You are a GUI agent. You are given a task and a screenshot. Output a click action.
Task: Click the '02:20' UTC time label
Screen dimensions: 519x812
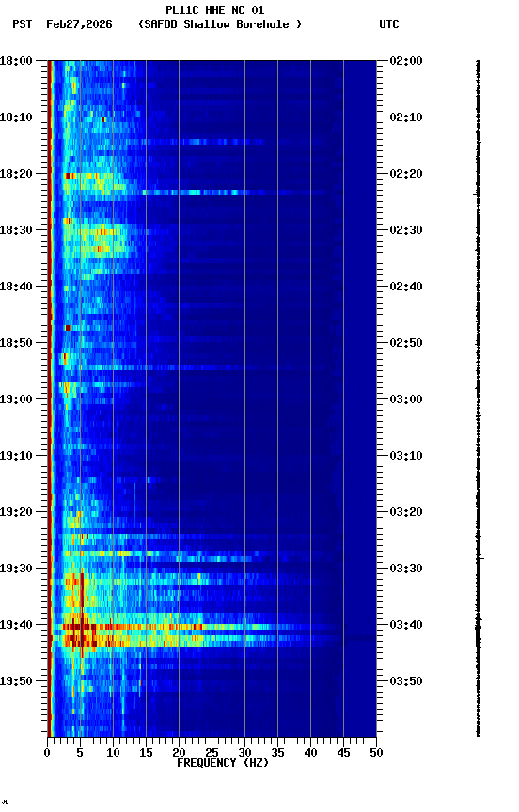[406, 174]
